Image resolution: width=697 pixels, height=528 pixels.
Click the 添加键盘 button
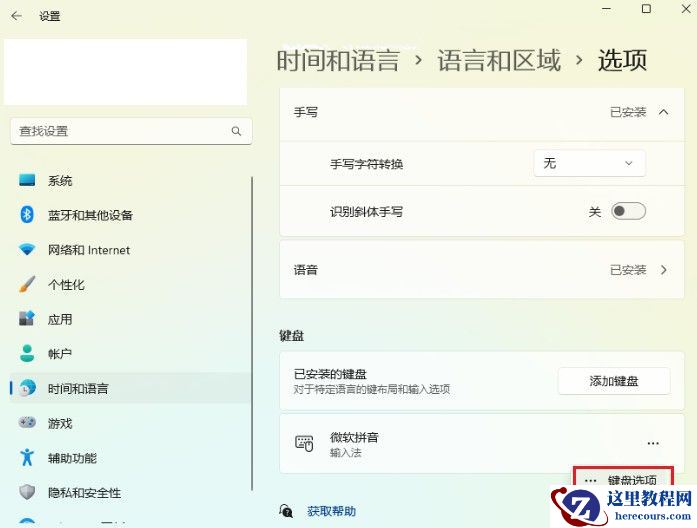pos(614,381)
